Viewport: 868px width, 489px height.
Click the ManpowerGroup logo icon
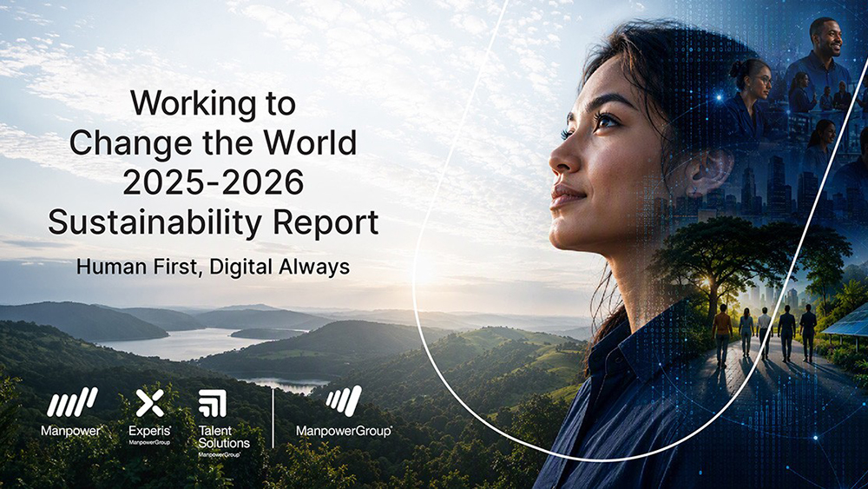pos(344,401)
